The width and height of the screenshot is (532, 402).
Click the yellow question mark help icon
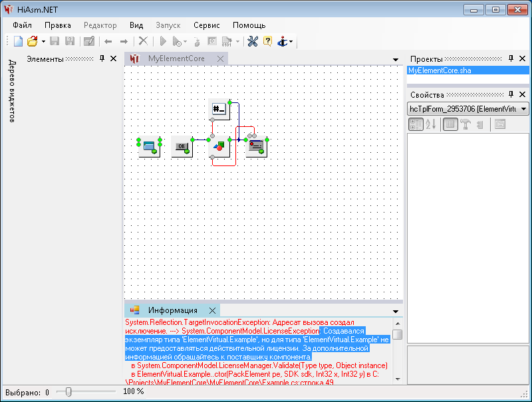[267, 41]
